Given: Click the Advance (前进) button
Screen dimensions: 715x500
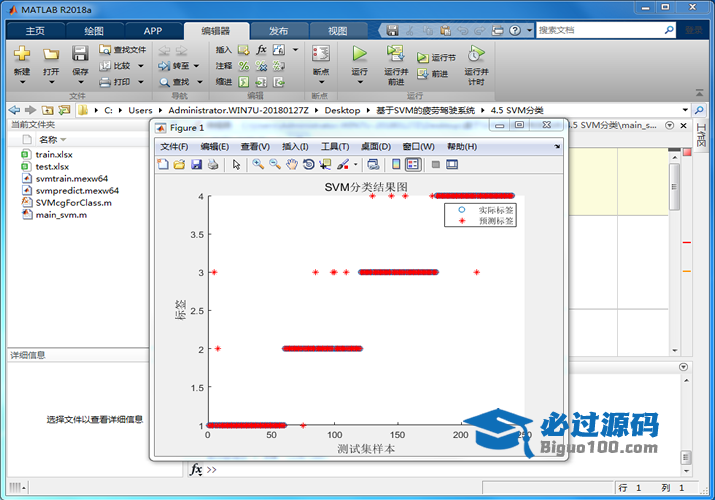Looking at the screenshot, I should [432, 73].
